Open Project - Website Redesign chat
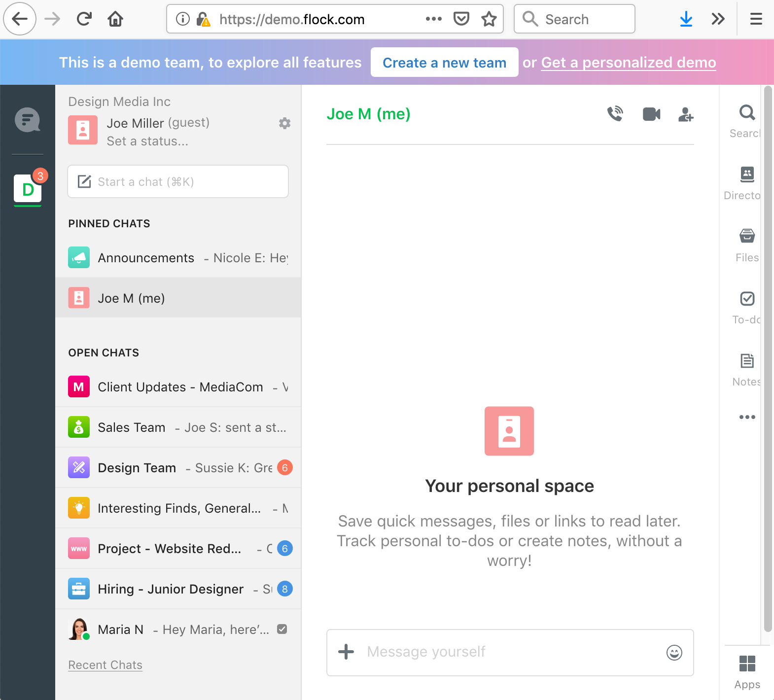The width and height of the screenshot is (774, 700). click(x=178, y=548)
